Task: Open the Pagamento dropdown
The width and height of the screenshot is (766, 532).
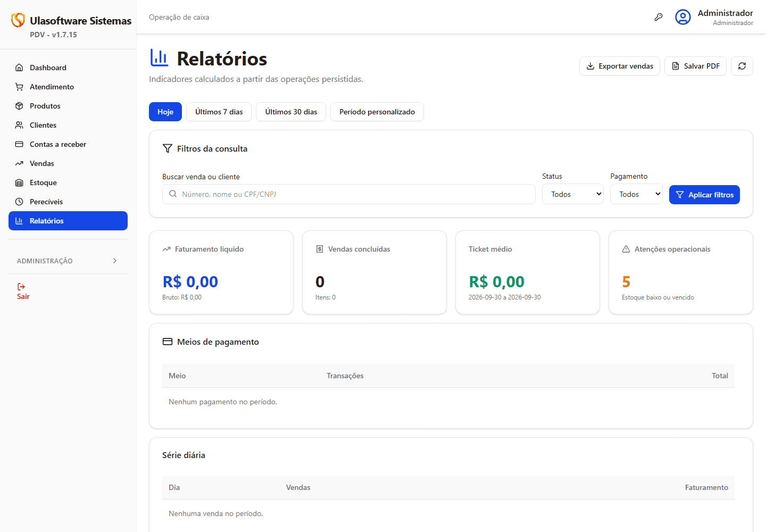Action: 636,194
